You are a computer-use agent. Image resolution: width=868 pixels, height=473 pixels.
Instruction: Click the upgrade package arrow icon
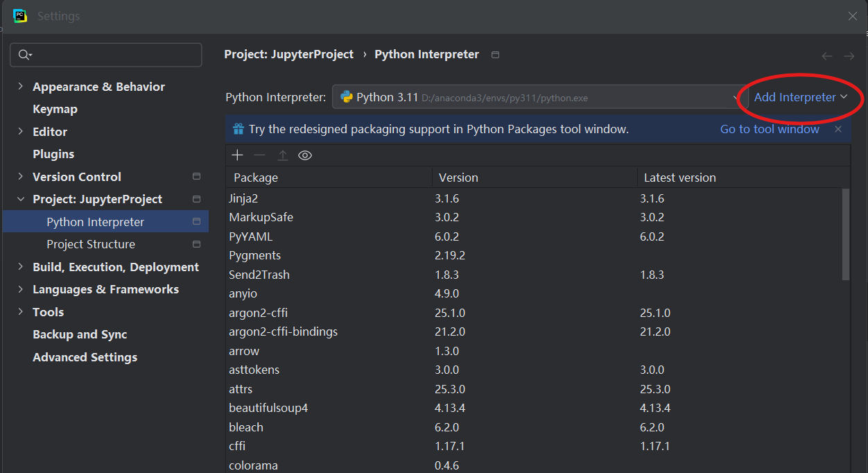point(282,155)
